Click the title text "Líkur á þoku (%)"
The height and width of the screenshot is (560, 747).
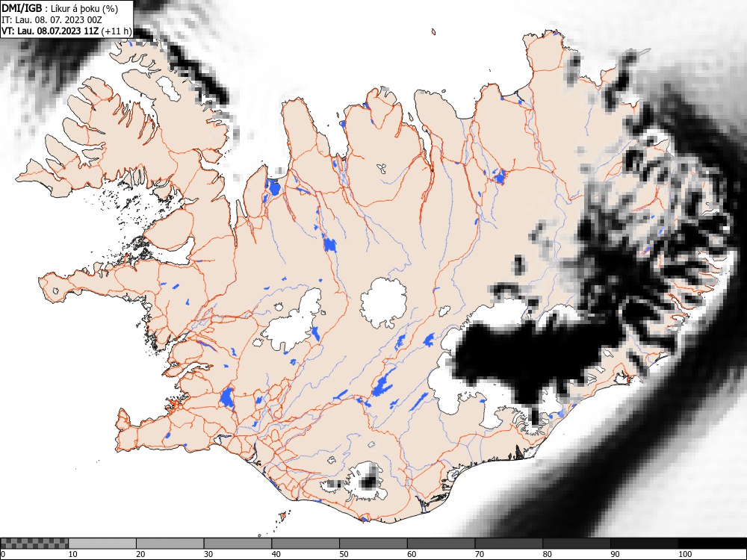click(84, 8)
